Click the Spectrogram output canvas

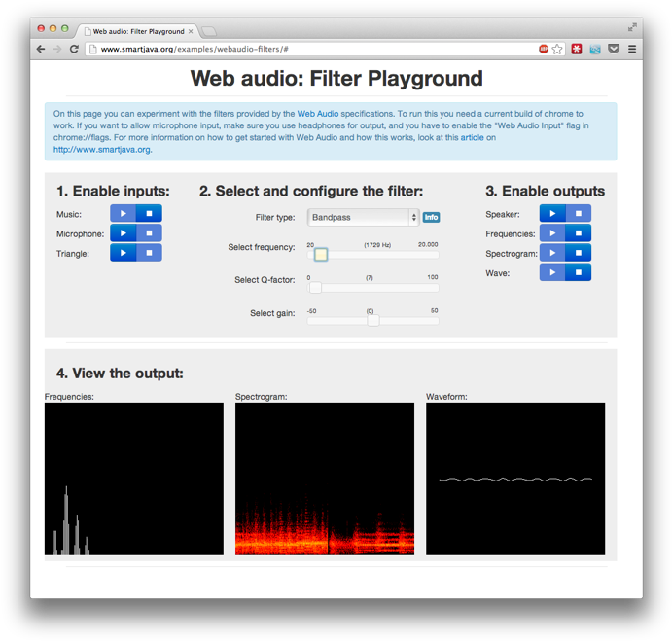(325, 479)
